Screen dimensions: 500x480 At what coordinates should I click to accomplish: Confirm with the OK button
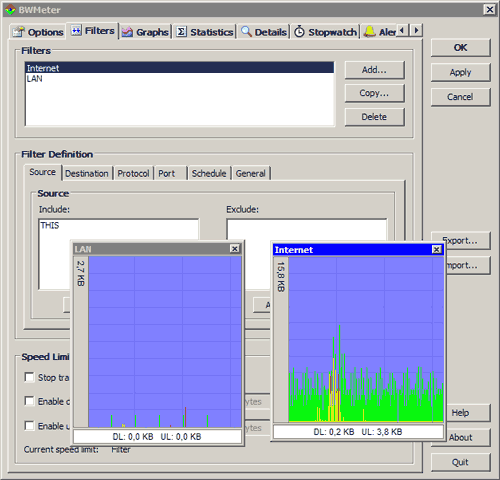point(460,48)
